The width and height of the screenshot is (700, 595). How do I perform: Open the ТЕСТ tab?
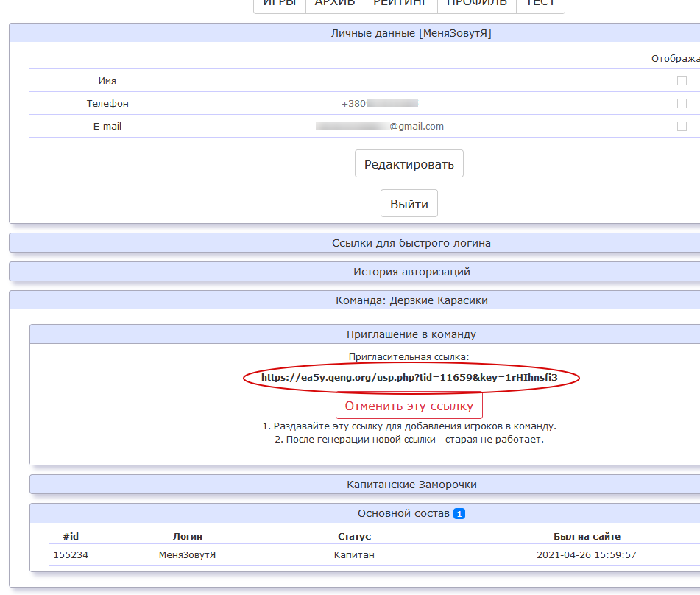[540, 4]
